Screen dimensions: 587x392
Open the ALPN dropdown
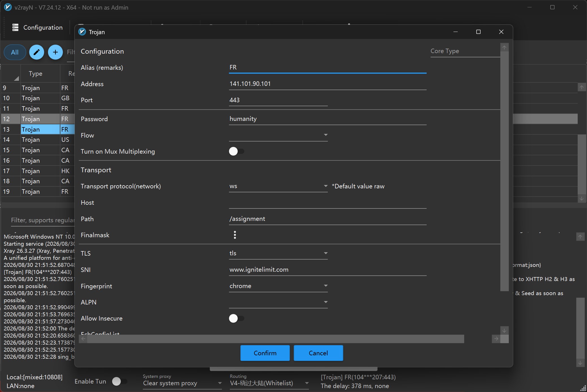click(x=278, y=302)
